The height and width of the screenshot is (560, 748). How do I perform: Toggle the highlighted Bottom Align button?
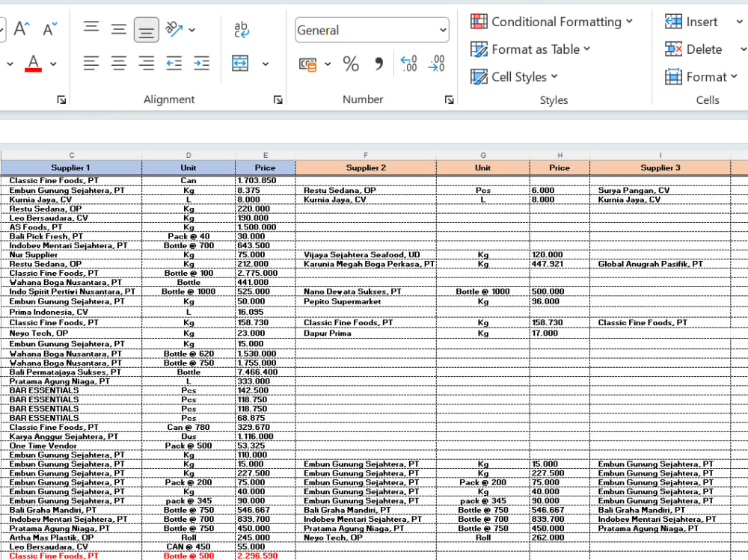147,30
